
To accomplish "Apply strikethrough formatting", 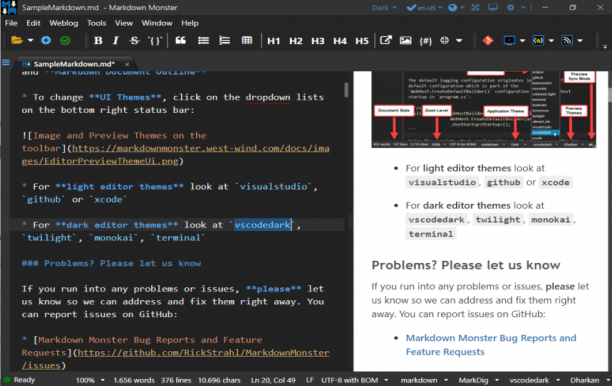I will 134,40.
